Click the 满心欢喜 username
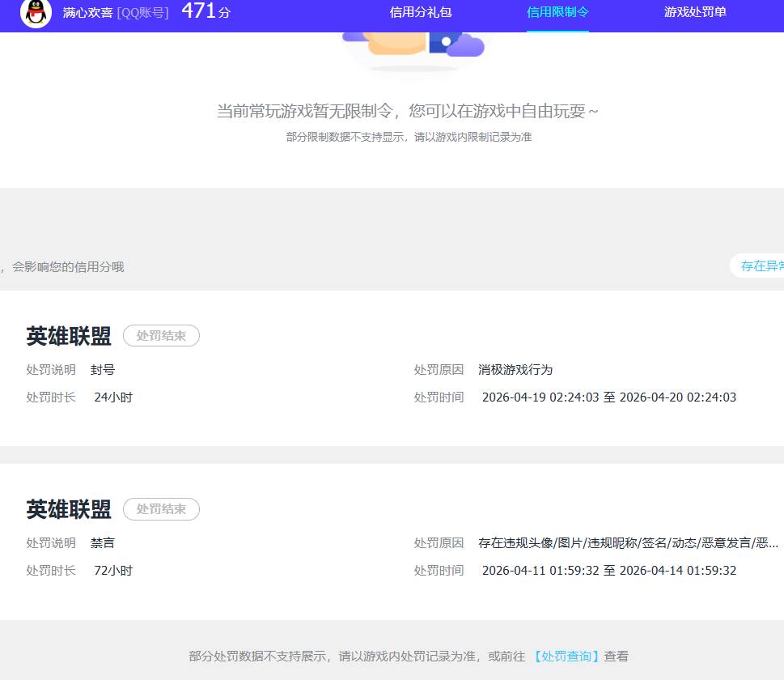 tap(88, 12)
